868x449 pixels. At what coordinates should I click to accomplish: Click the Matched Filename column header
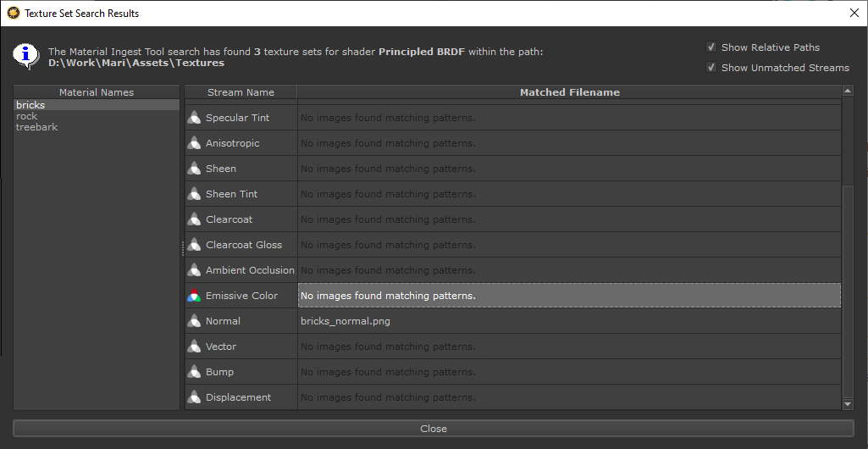(x=569, y=92)
